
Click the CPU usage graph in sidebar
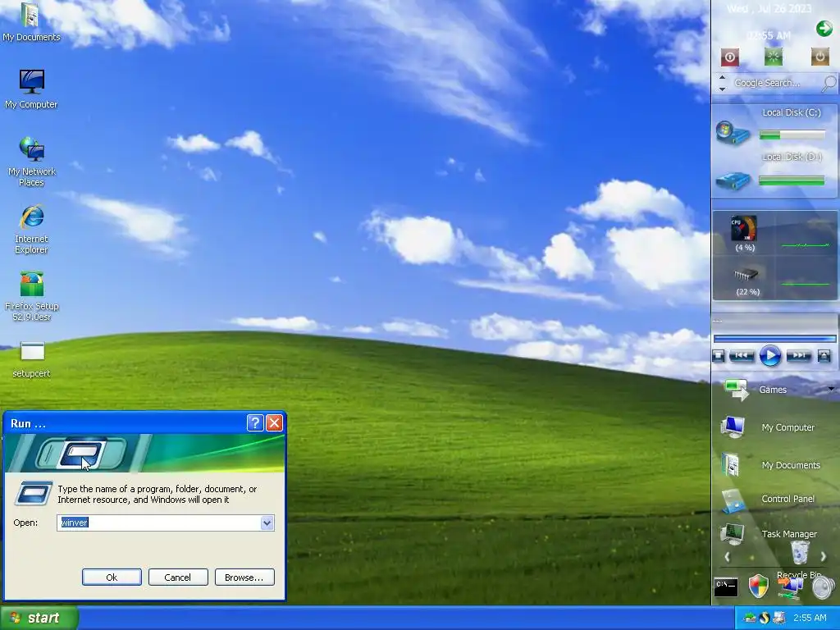tap(806, 244)
